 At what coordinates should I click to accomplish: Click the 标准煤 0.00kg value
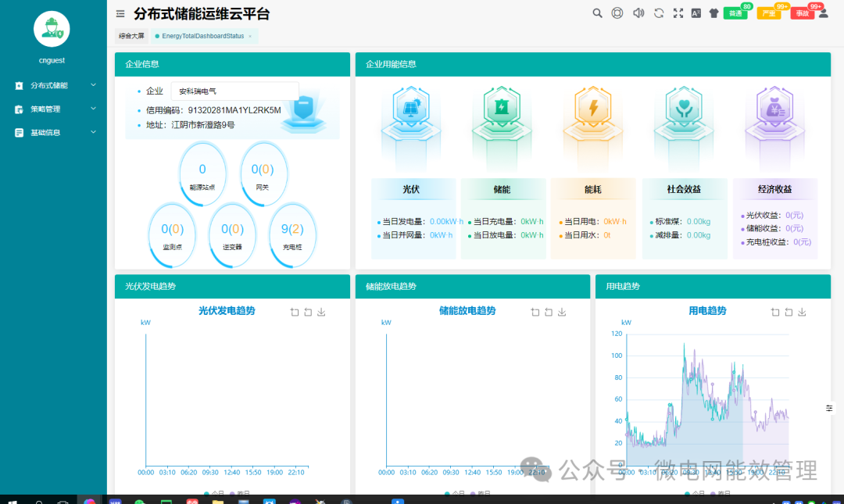tap(699, 221)
